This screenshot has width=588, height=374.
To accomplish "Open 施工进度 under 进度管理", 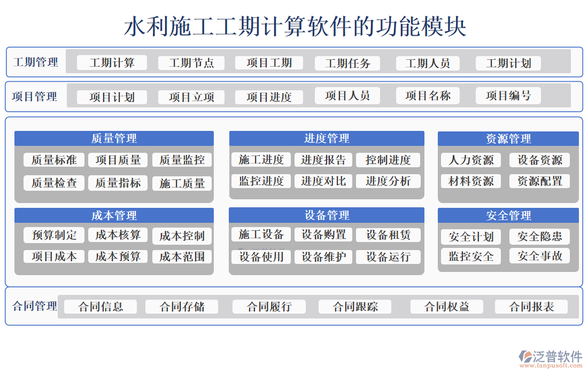I will [x=260, y=159].
